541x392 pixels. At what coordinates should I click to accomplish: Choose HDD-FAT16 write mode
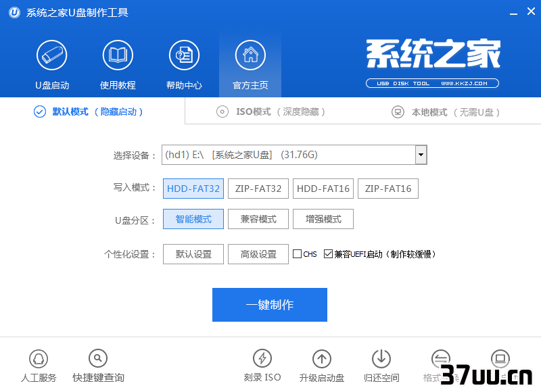(323, 189)
